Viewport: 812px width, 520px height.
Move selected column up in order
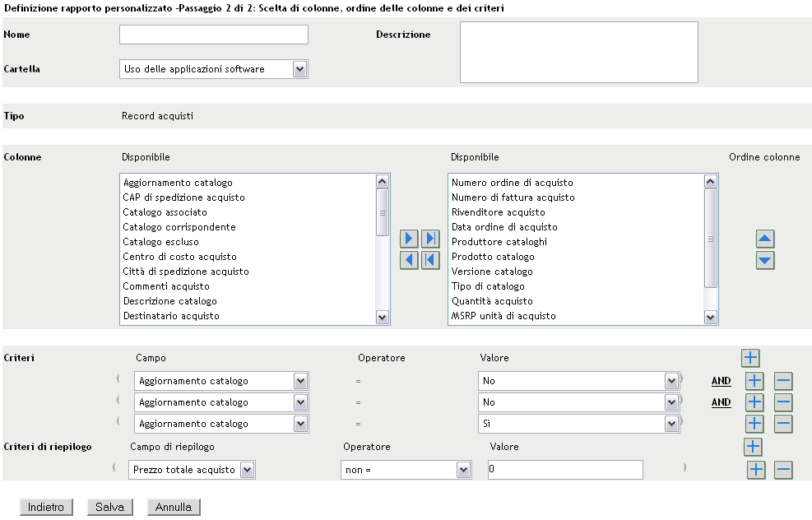click(765, 239)
